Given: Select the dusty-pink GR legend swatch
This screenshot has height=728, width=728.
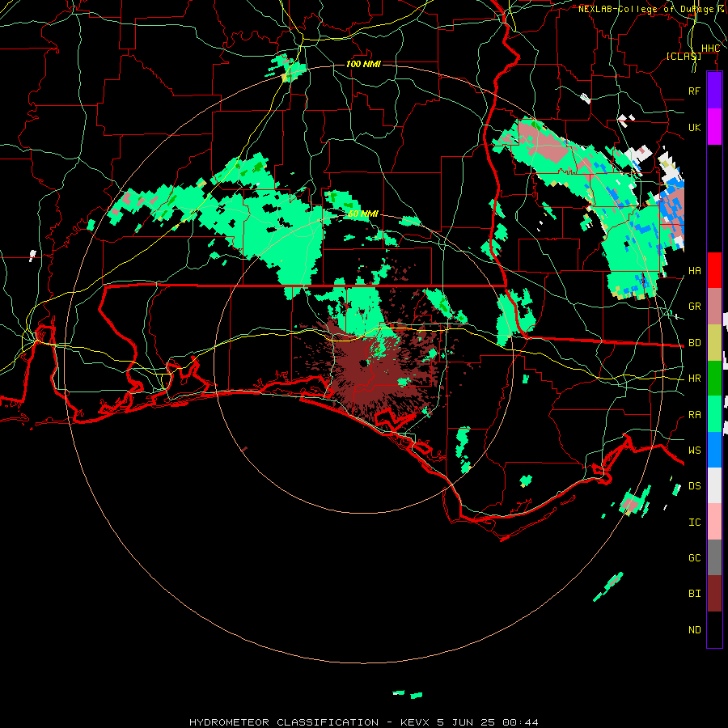Looking at the screenshot, I should pos(714,307).
